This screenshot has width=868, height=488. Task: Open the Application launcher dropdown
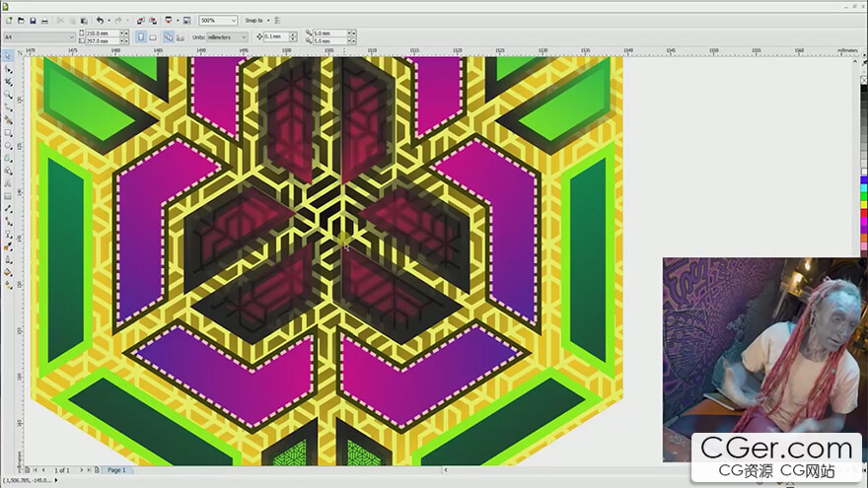[x=178, y=21]
